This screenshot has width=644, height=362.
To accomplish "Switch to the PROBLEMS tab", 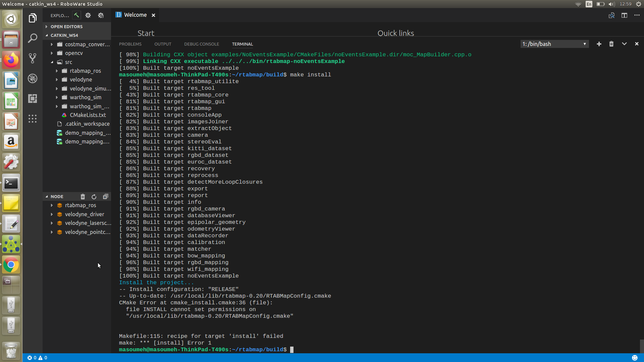I will coord(130,44).
